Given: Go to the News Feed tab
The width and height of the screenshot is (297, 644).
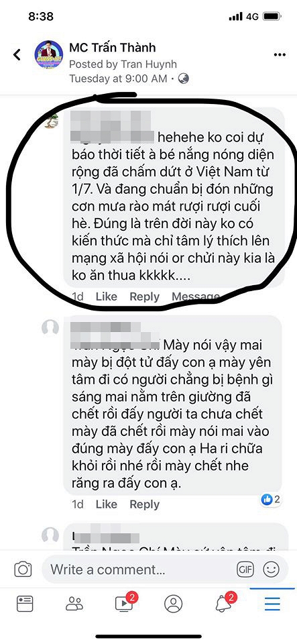Looking at the screenshot, I should tap(25, 603).
